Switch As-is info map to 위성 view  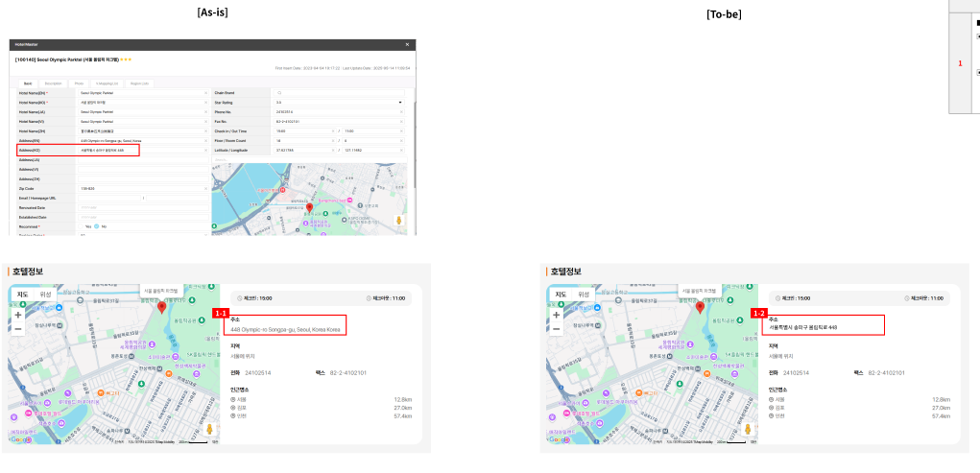click(x=45, y=295)
